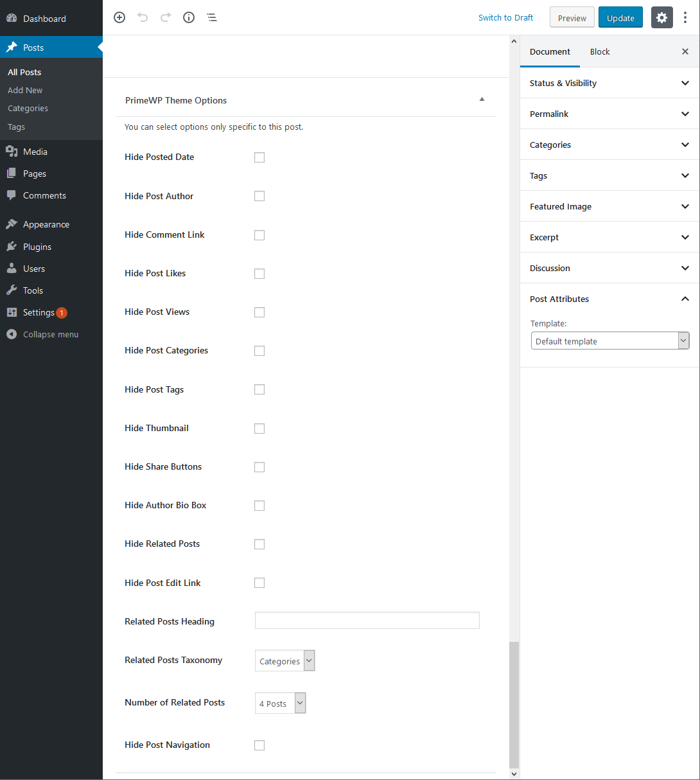Screen dimensions: 700x780
Task: Open Block navigation icon
Action: tap(212, 17)
